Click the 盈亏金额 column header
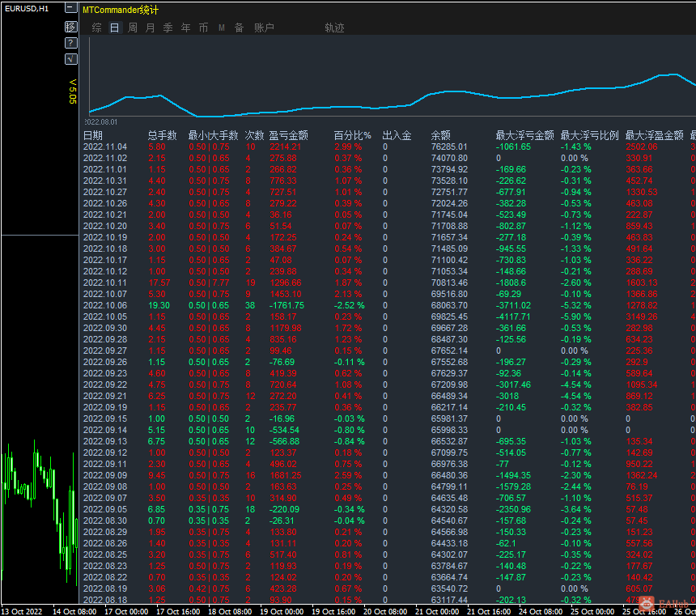The height and width of the screenshot is (616, 696). [x=289, y=135]
